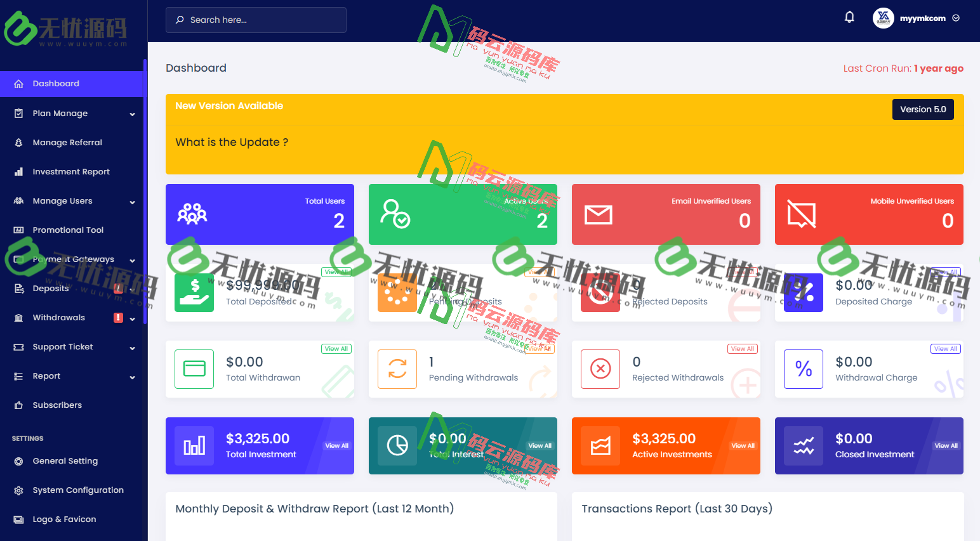Click the Withdrawal Charge percent icon

click(x=804, y=369)
